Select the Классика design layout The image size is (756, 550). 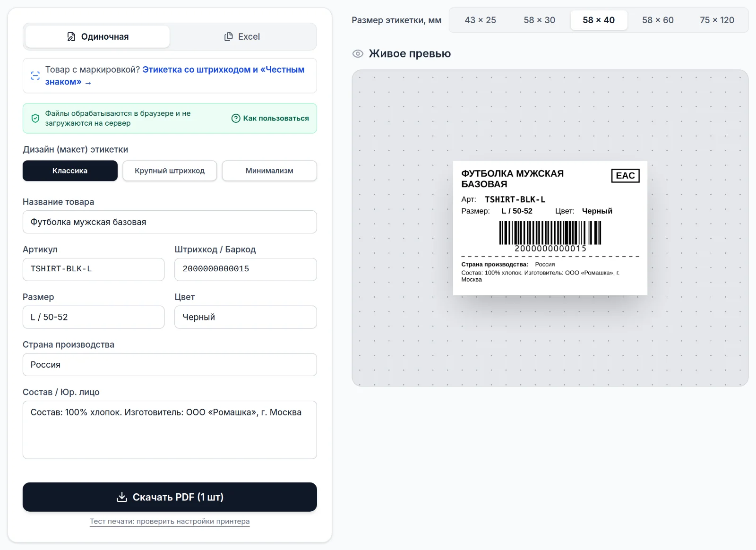point(70,171)
